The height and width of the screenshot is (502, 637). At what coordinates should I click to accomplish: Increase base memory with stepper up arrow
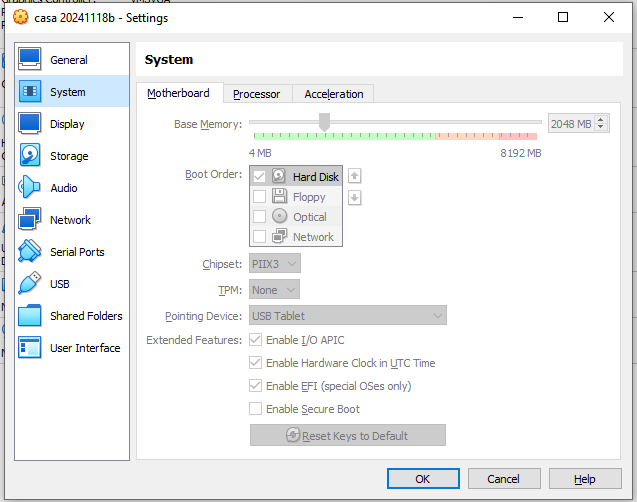(x=600, y=119)
